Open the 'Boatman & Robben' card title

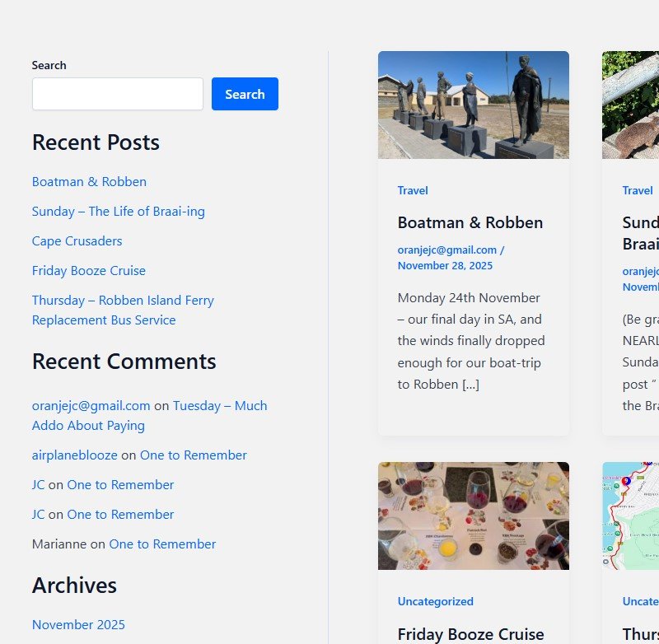point(470,222)
